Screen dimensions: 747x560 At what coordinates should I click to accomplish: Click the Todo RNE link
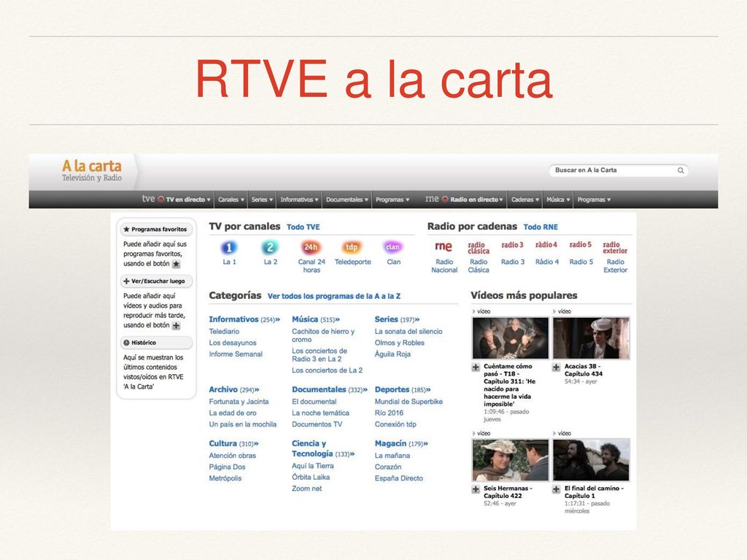541,227
